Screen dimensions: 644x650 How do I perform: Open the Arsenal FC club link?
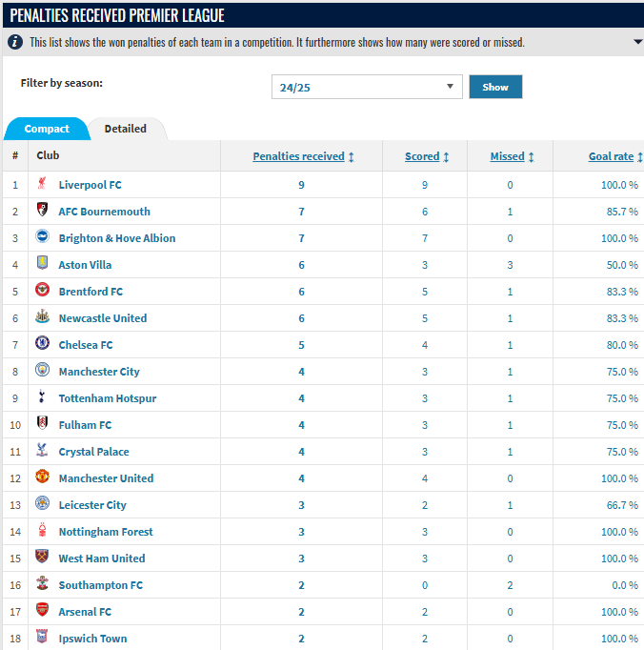(85, 612)
